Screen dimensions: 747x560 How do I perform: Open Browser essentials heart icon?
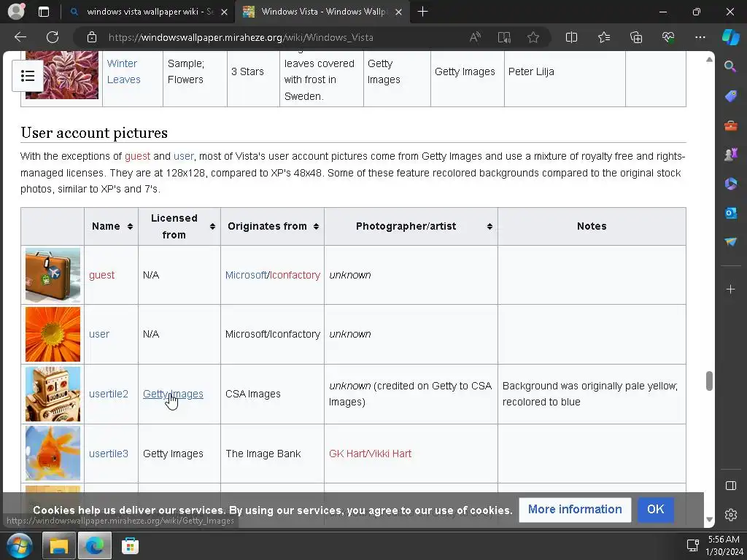668,37
